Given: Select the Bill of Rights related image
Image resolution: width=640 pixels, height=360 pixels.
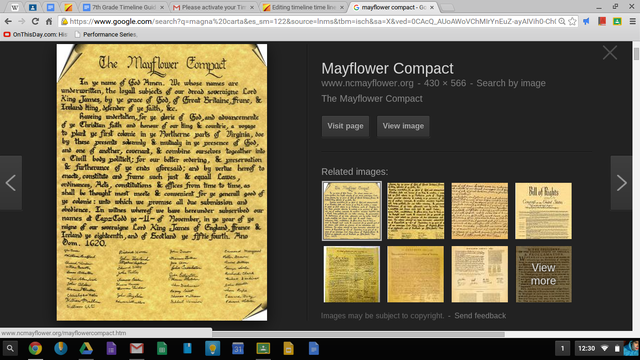Looking at the screenshot, I should point(543,211).
